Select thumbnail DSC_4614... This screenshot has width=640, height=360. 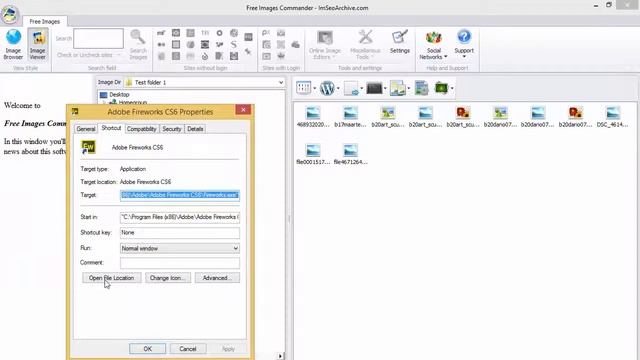tap(612, 116)
